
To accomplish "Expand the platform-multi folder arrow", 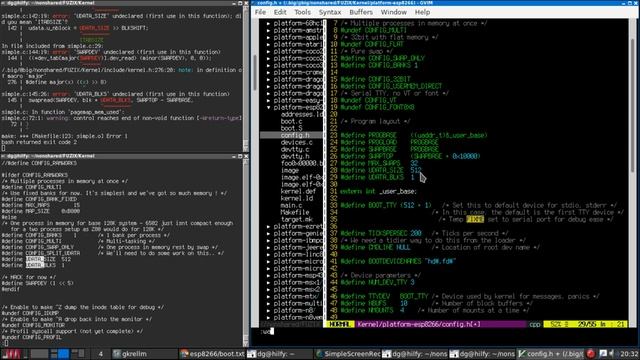I will tap(268, 304).
